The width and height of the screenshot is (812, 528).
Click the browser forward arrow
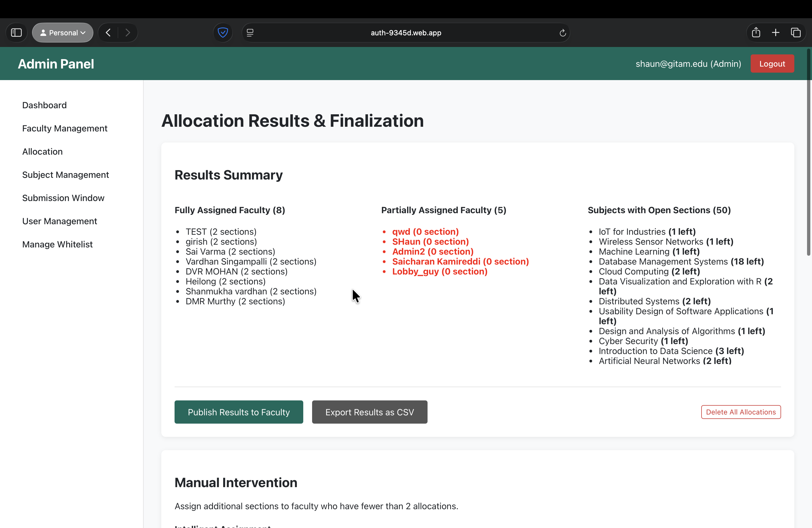click(128, 33)
